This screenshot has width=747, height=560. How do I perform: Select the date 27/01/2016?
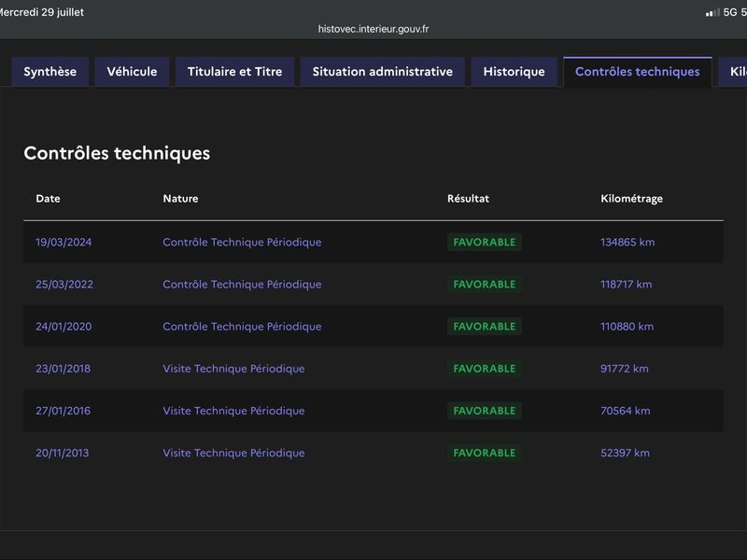click(63, 411)
